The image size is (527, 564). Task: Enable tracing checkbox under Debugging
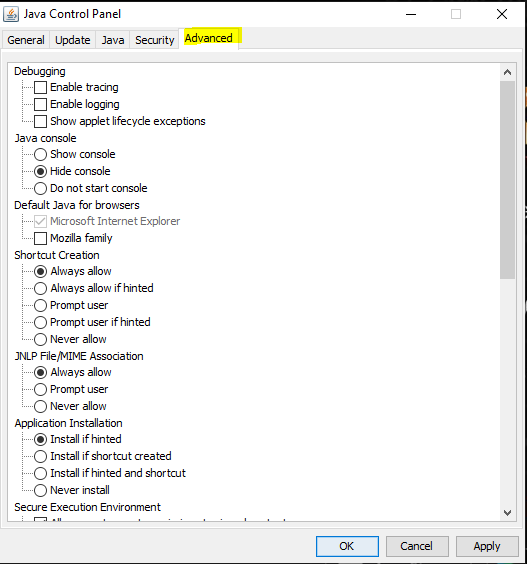(x=40, y=87)
